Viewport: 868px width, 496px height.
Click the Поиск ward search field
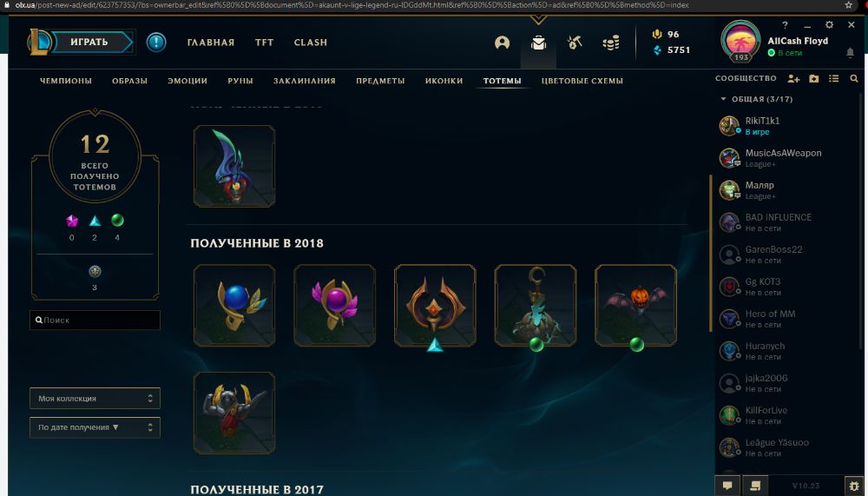(x=95, y=321)
